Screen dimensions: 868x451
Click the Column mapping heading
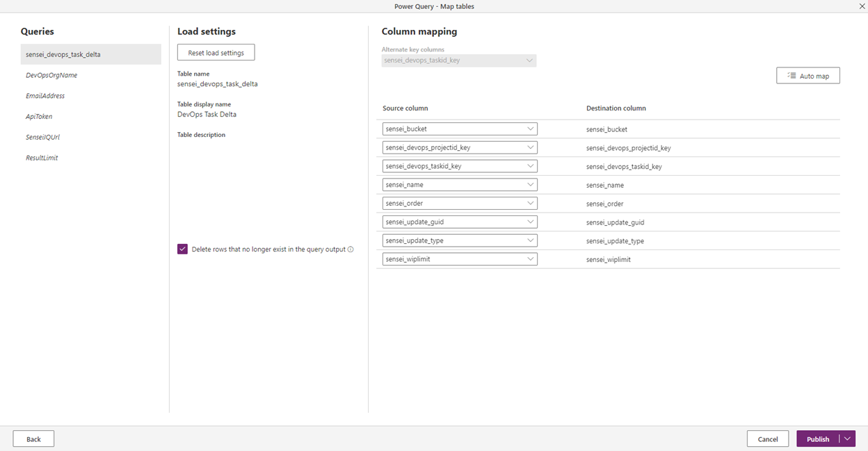419,32
